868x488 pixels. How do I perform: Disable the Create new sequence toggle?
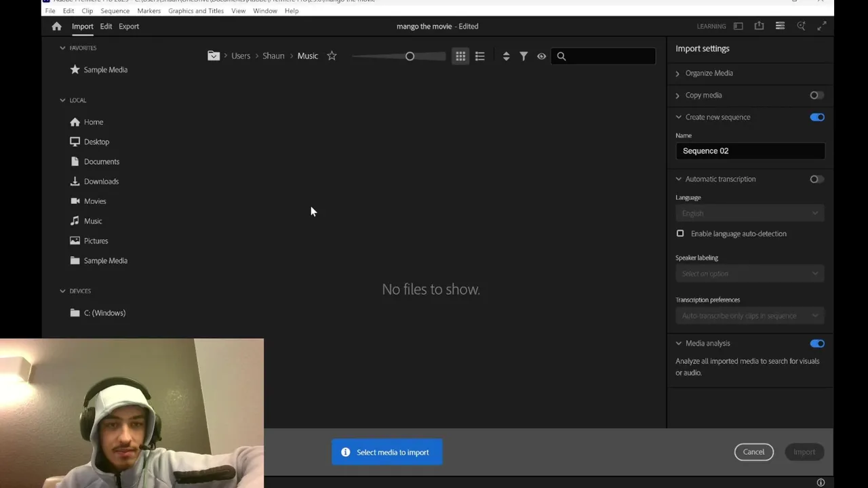click(x=817, y=117)
